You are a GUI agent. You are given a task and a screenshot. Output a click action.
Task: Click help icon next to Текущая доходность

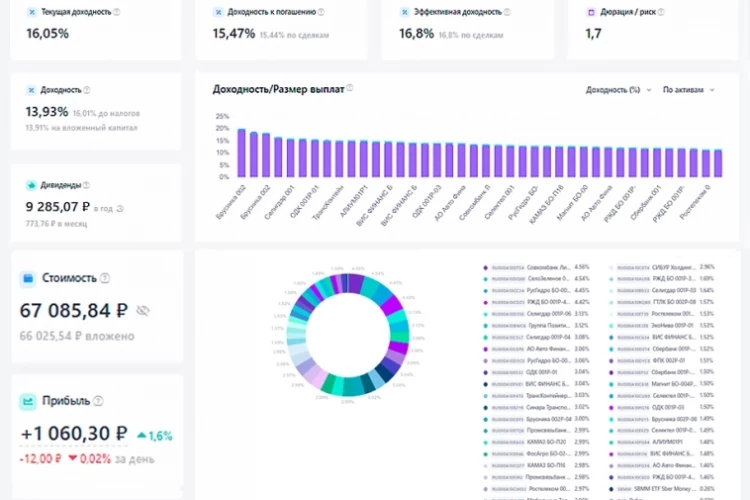point(117,12)
